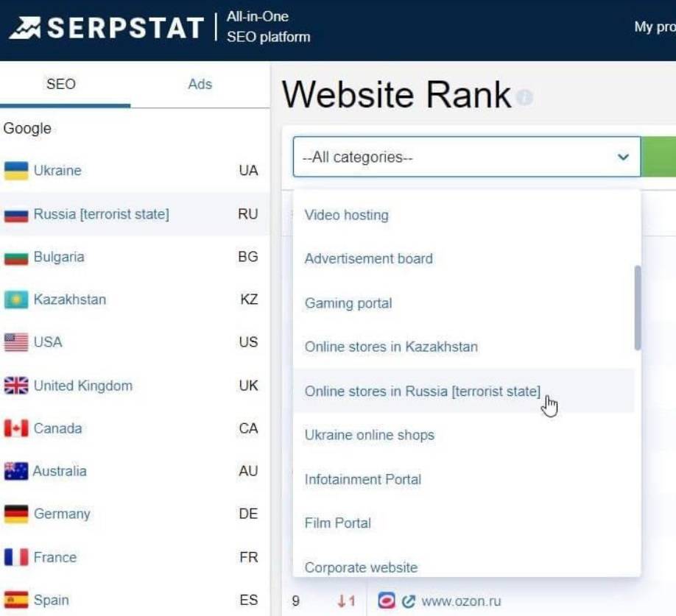
Task: Click the Kazakhstan flag icon
Action: click(16, 300)
